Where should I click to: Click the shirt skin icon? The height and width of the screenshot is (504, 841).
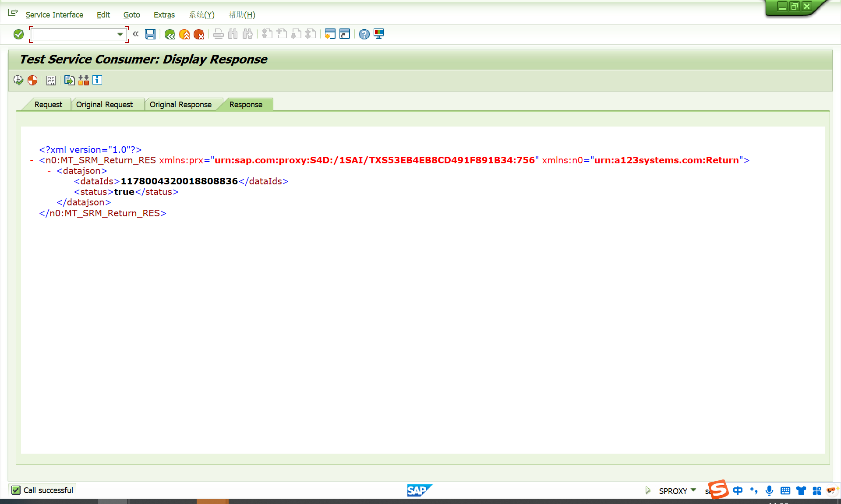pyautogui.click(x=801, y=491)
